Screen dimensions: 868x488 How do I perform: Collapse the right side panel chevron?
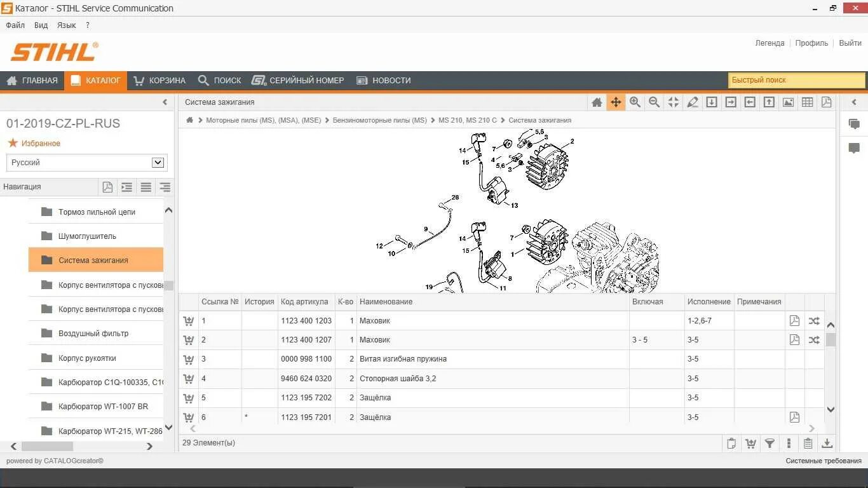[x=854, y=102]
